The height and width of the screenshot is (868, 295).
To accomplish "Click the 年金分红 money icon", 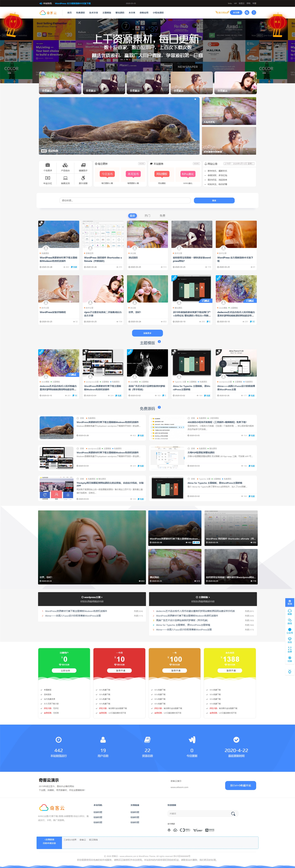I will tap(48, 178).
